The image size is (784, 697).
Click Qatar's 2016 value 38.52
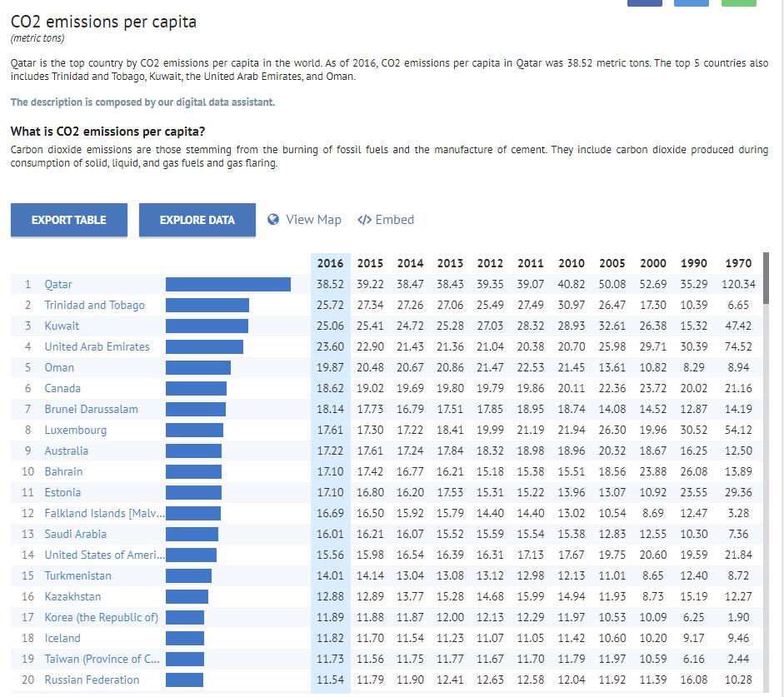(x=330, y=284)
